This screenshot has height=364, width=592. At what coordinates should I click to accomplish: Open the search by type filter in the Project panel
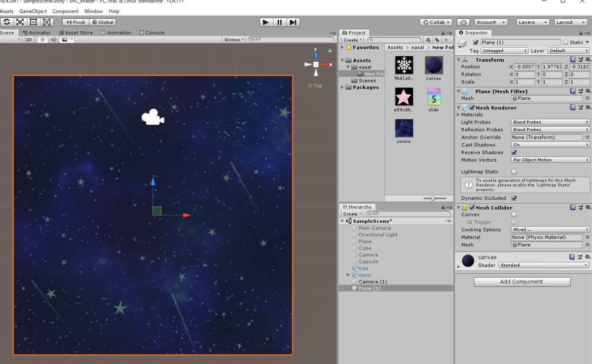(428, 40)
